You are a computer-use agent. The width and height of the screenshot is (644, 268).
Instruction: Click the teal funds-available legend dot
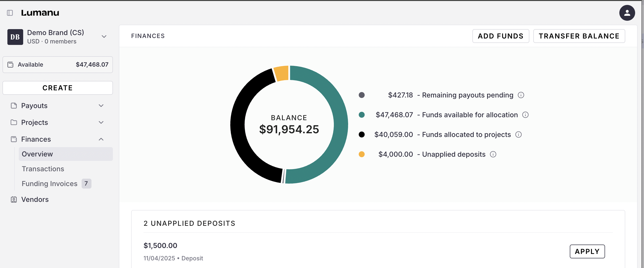click(x=361, y=115)
